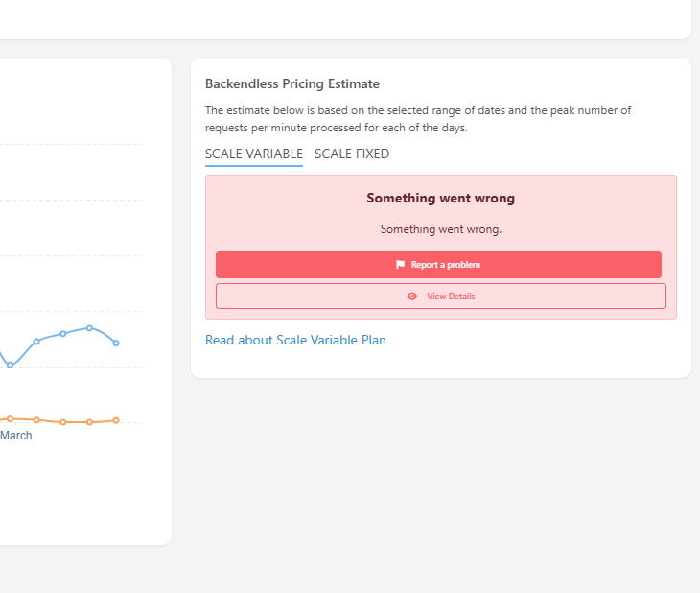Click the rightmost orange data point
The width and height of the screenshot is (700, 593).
pos(116,420)
